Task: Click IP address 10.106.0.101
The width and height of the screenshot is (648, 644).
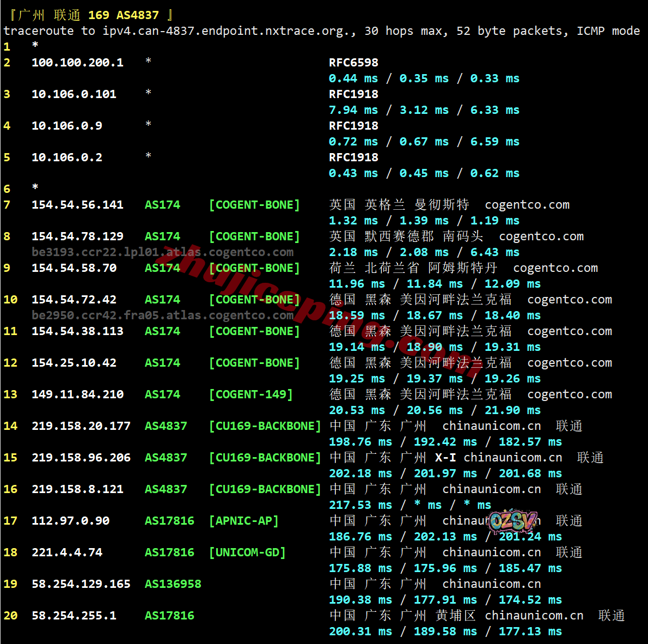Action: coord(74,94)
